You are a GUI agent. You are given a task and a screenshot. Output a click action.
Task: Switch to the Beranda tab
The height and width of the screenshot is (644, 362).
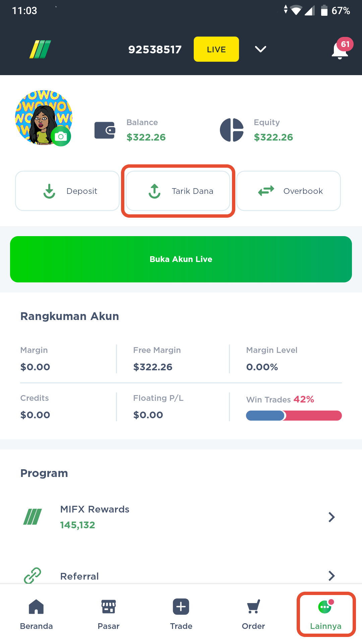tap(36, 614)
